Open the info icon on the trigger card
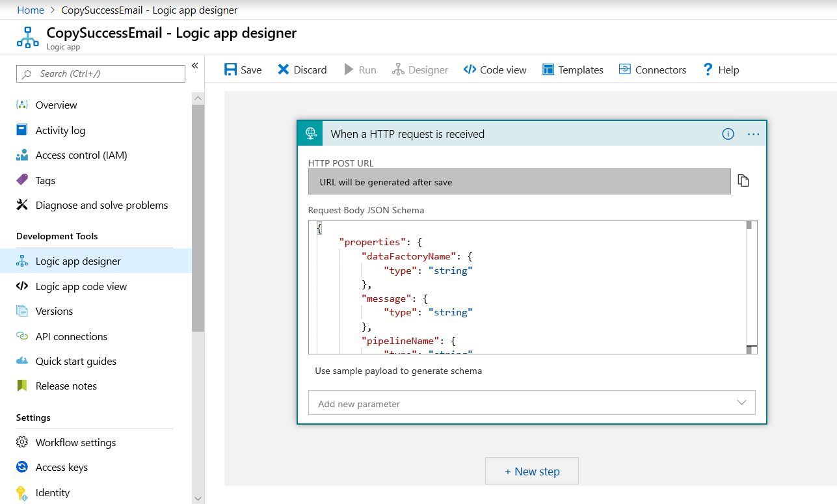 click(727, 134)
